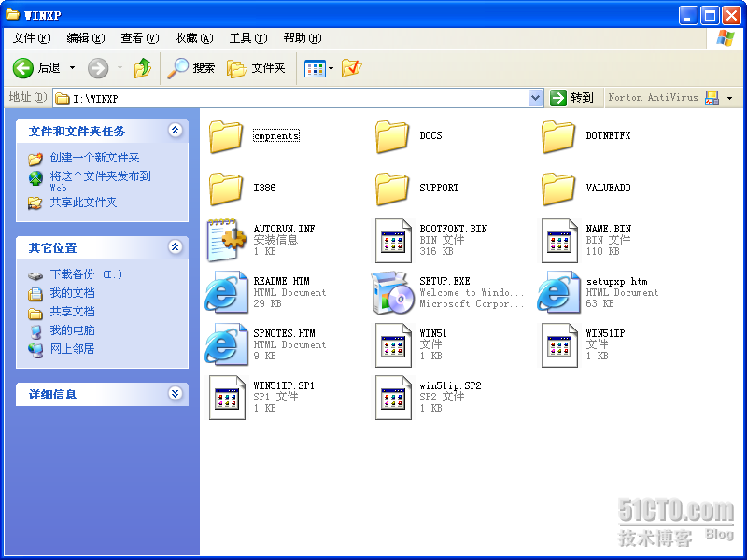Toggle the Folders pane button
747x560 pixels.
(256, 68)
